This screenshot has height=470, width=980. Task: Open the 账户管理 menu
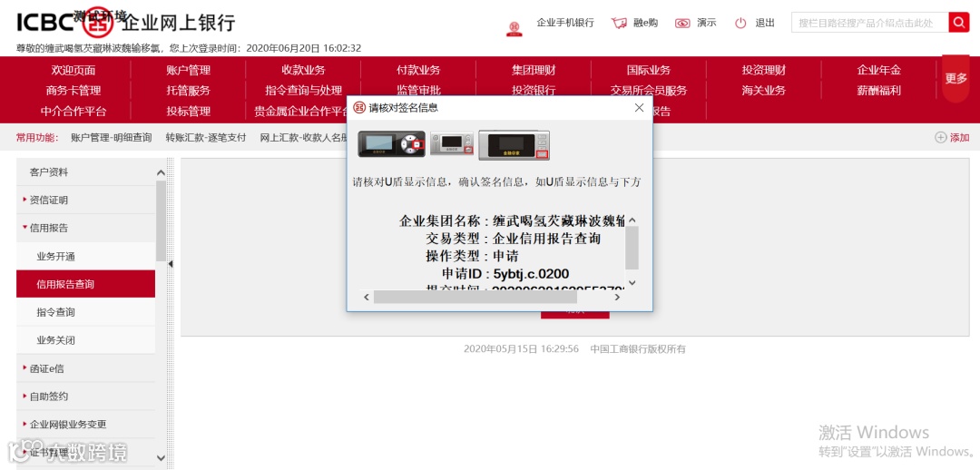point(188,70)
